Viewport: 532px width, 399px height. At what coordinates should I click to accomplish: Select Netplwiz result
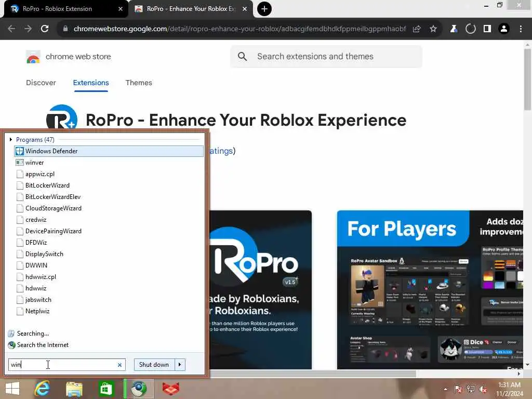109,311
